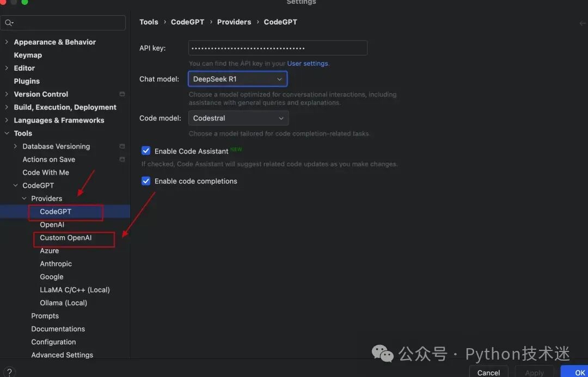The width and height of the screenshot is (588, 377).
Task: Expand Database Versioning node
Action: click(x=15, y=146)
